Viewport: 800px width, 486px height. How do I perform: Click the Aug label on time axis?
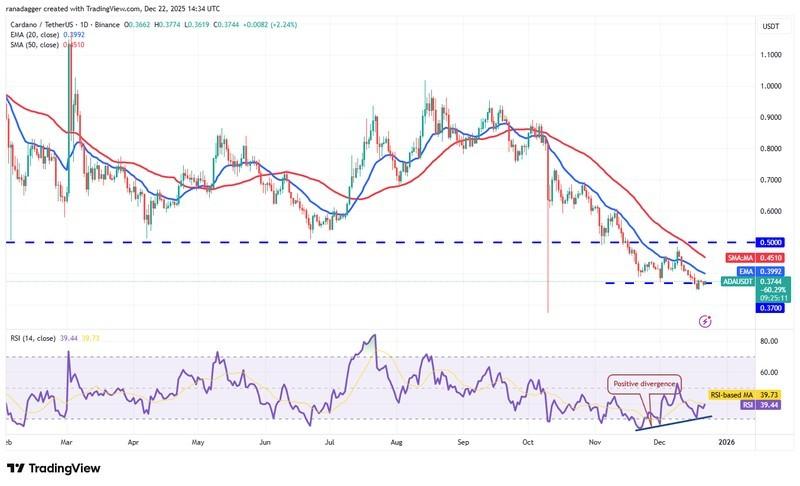[395, 439]
